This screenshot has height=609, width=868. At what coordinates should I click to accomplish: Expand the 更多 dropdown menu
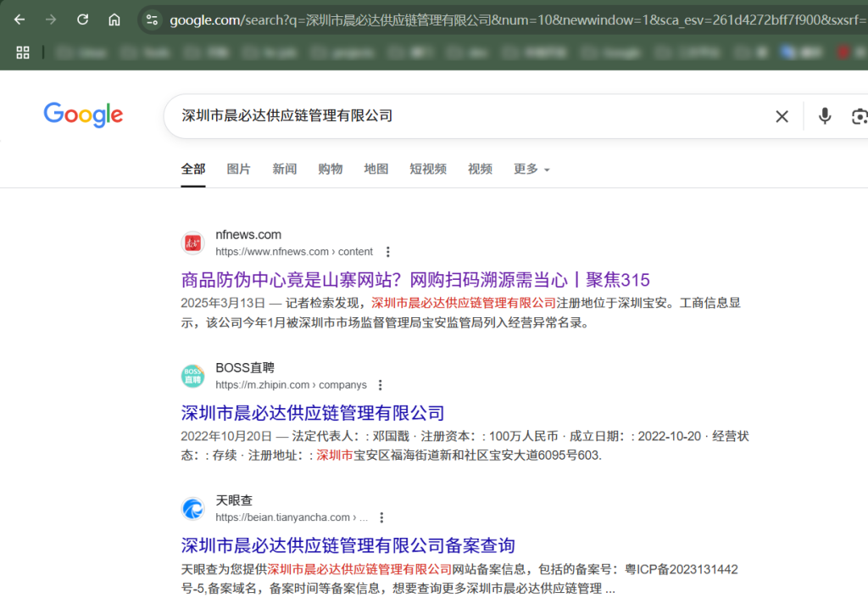pos(531,169)
